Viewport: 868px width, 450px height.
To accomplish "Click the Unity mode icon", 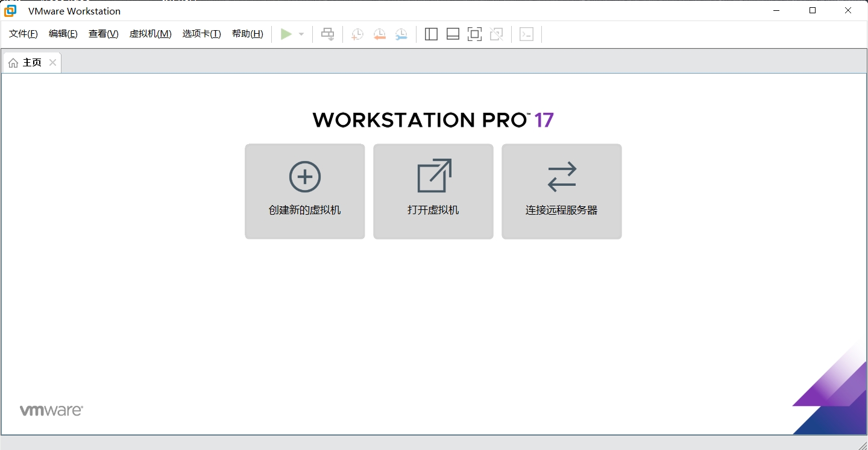I will coord(496,34).
